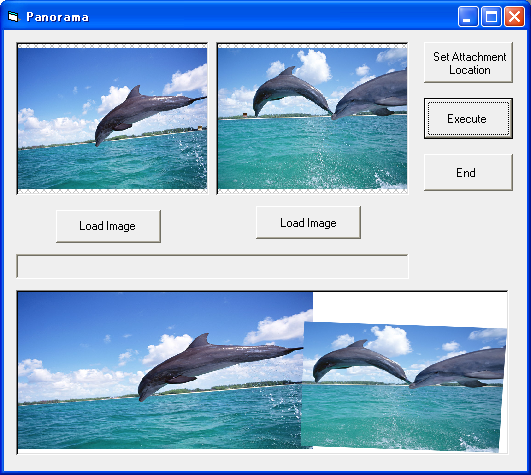This screenshot has height=475, width=531.
Task: Click the Set Attachment Location button
Action: coord(468,62)
